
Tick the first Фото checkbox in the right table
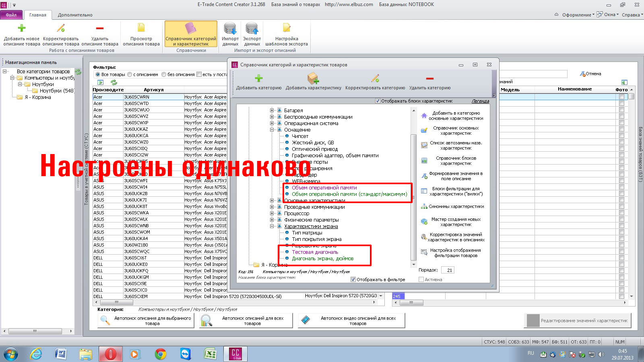point(622,97)
